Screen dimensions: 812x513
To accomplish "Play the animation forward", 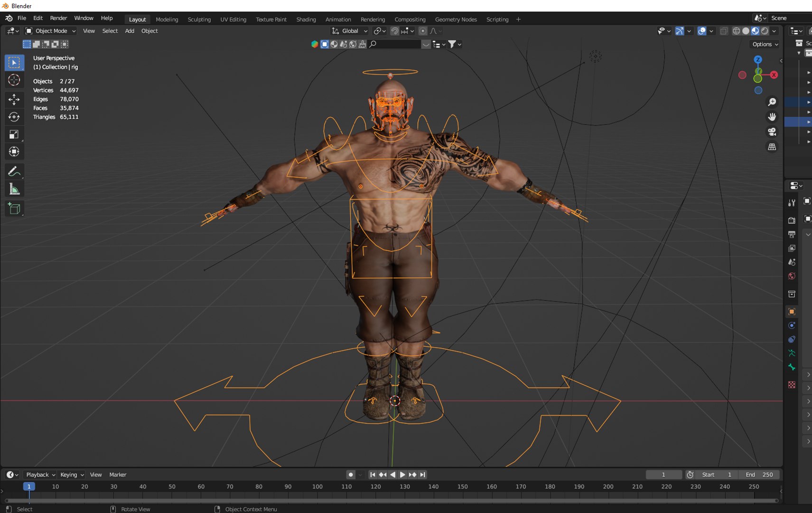I will tap(402, 475).
